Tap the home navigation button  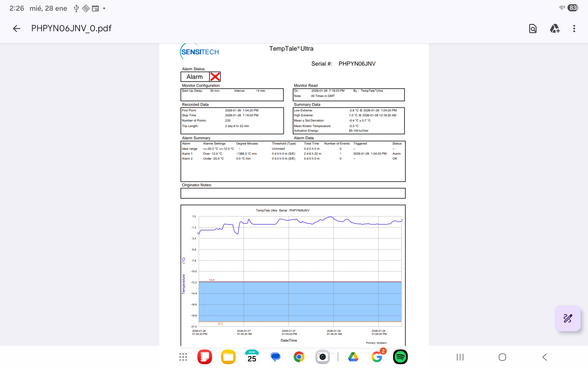point(502,357)
